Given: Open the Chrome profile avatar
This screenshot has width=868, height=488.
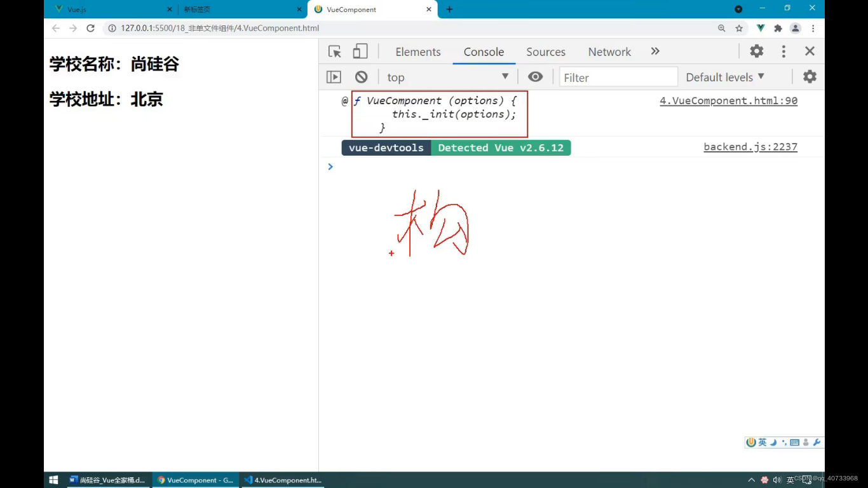Looking at the screenshot, I should (796, 28).
